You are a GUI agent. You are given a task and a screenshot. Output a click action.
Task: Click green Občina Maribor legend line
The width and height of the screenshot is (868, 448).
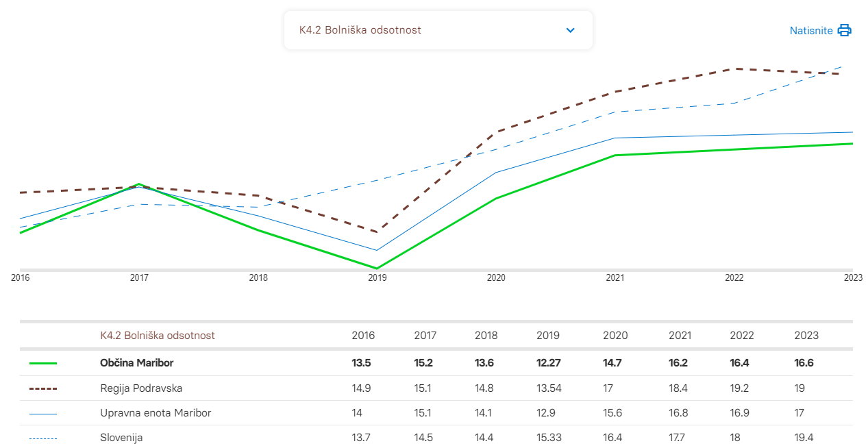point(43,363)
